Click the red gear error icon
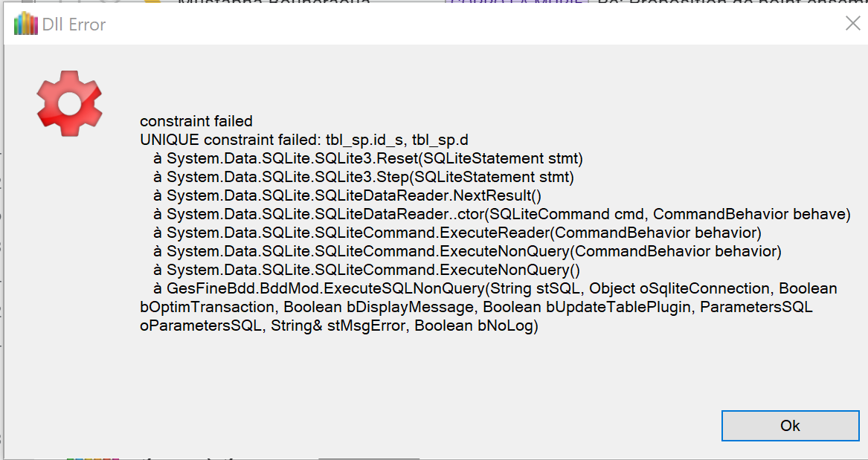Viewport: 868px width, 460px height. click(69, 103)
